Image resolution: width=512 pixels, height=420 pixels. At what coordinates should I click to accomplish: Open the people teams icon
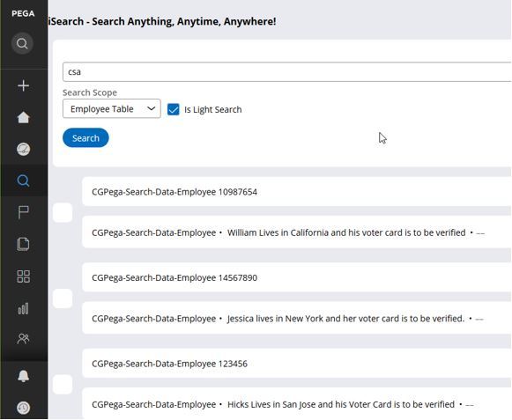click(23, 338)
